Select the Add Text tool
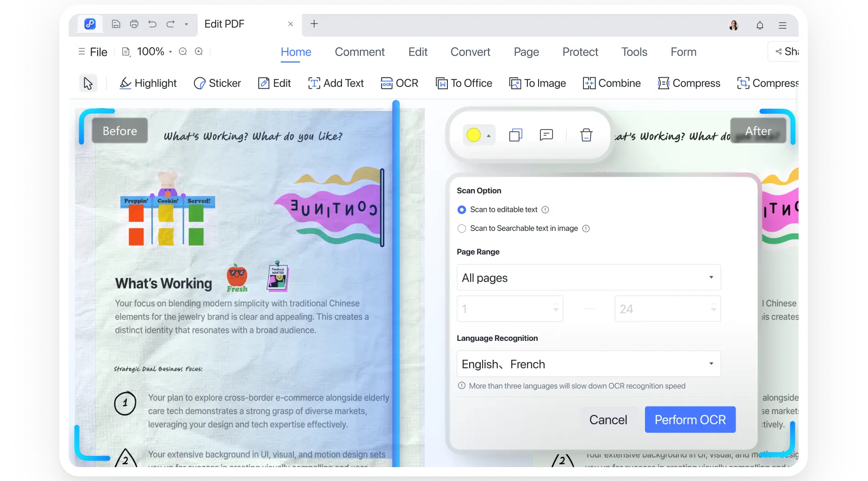The width and height of the screenshot is (868, 481). point(336,83)
